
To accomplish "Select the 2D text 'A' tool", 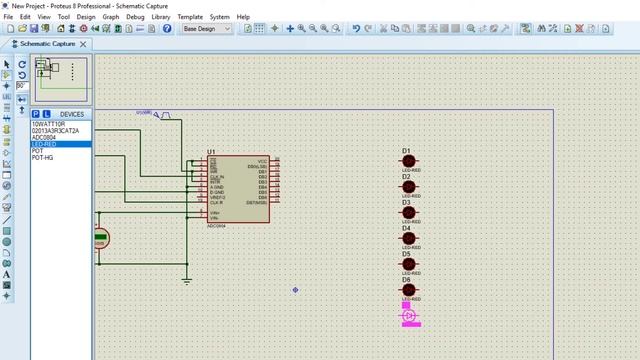I will (7, 274).
